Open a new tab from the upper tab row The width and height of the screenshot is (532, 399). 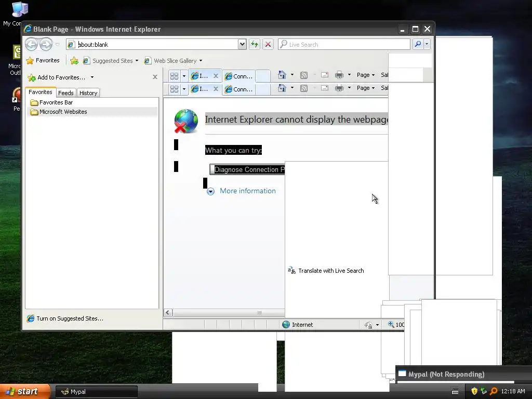[x=262, y=76]
